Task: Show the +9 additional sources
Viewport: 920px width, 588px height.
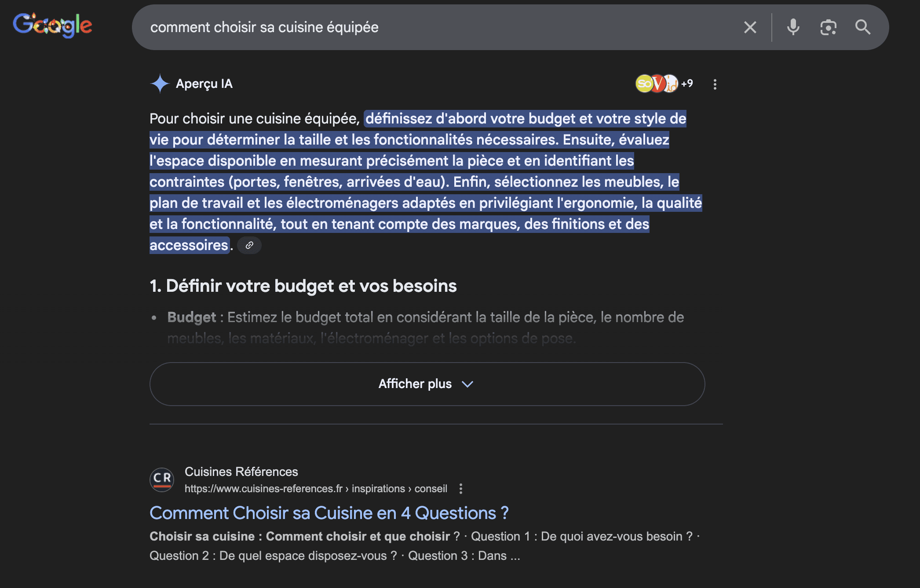Action: tap(687, 83)
